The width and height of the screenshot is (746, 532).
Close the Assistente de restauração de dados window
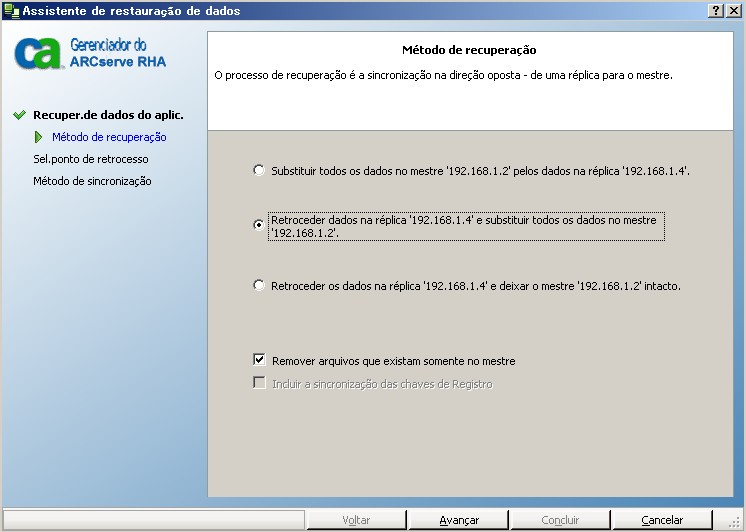coord(734,11)
